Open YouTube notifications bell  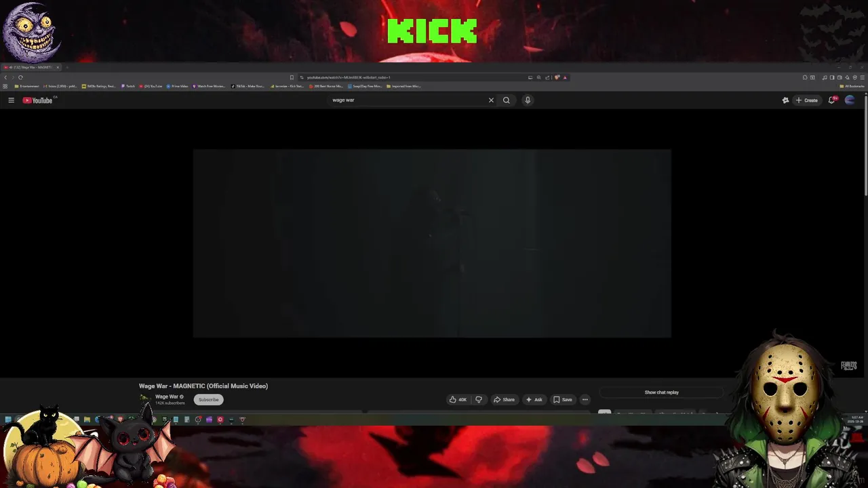point(831,100)
